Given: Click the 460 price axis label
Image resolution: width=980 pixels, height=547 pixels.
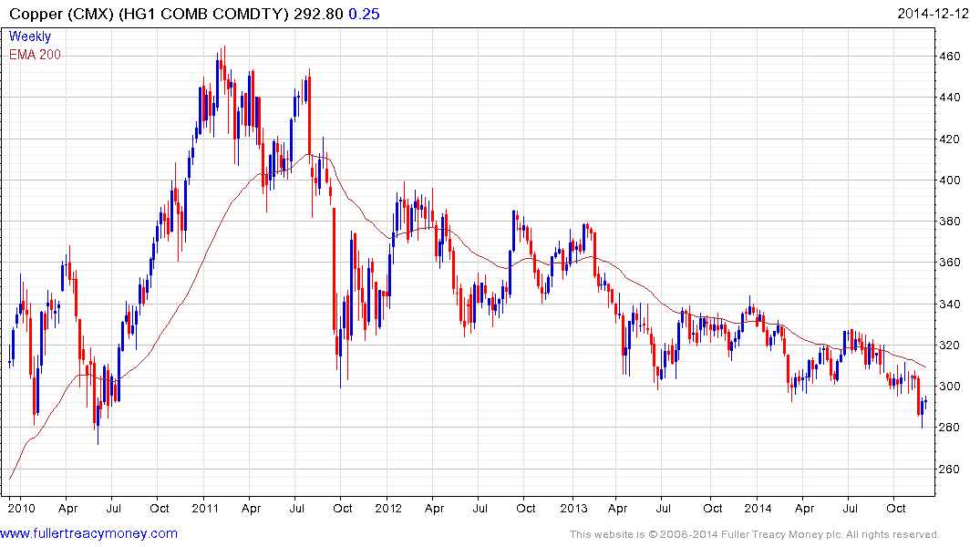Looking at the screenshot, I should pos(950,56).
